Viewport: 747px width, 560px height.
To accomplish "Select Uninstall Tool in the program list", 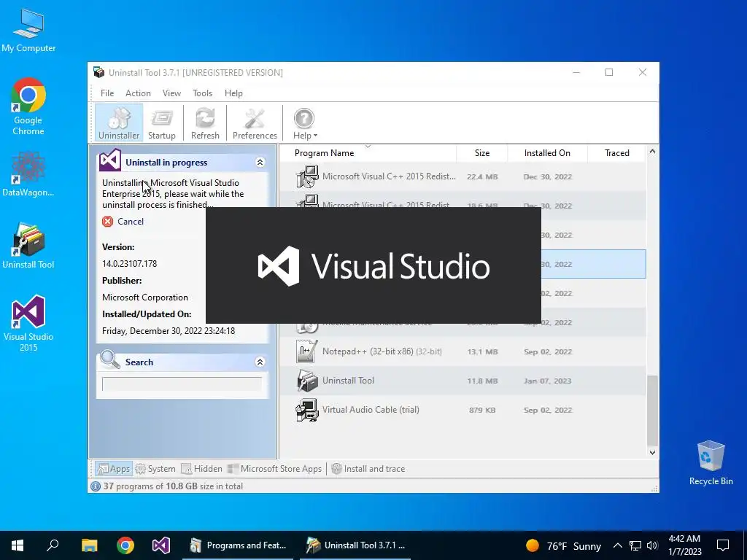I will [462, 381].
